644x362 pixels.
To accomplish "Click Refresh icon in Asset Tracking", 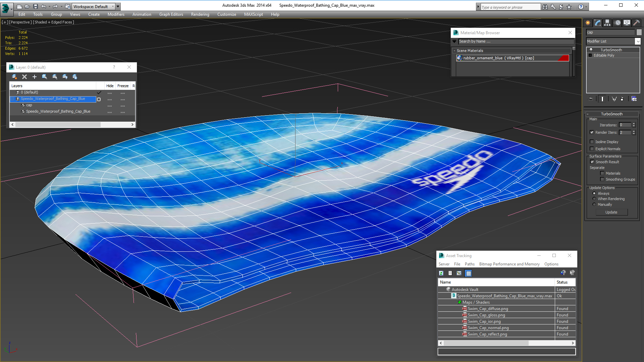I will point(441,273).
